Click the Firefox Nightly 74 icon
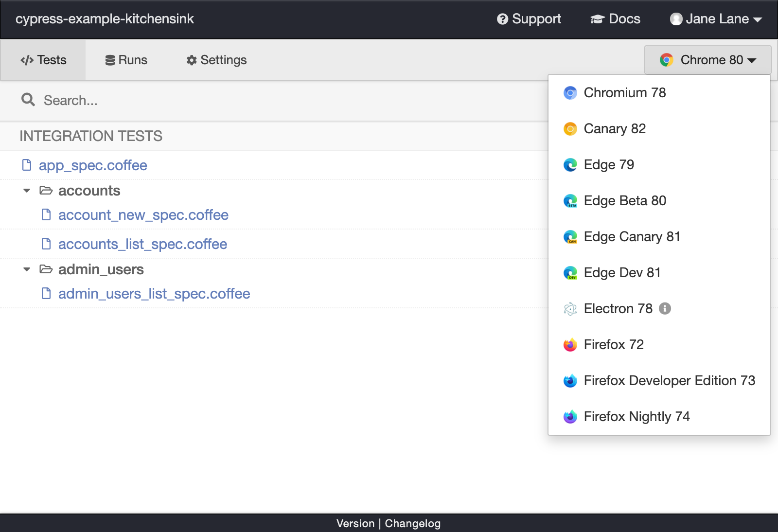The width and height of the screenshot is (778, 532). [x=570, y=417]
